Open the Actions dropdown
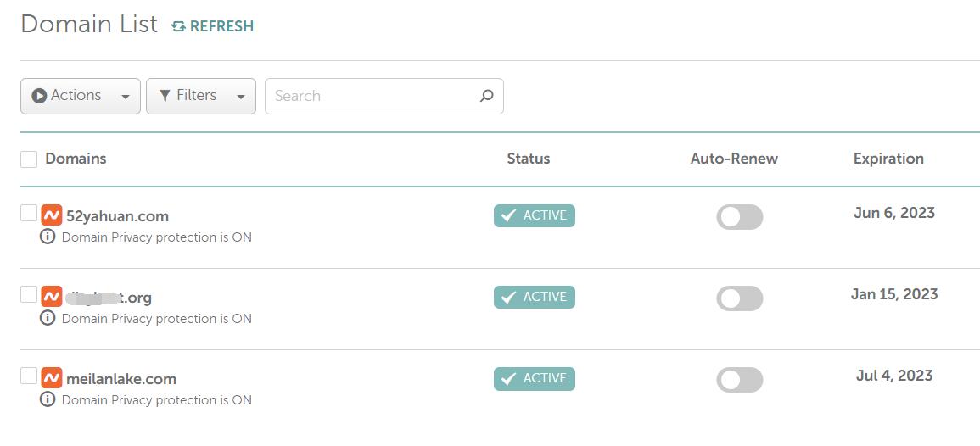 click(81, 96)
